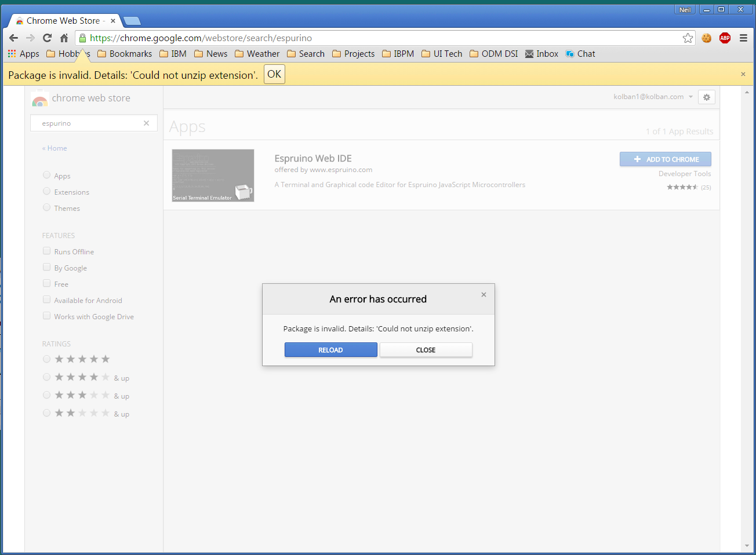The image size is (756, 555).
Task: Click the page scrollbar up arrow
Action: pos(747,92)
